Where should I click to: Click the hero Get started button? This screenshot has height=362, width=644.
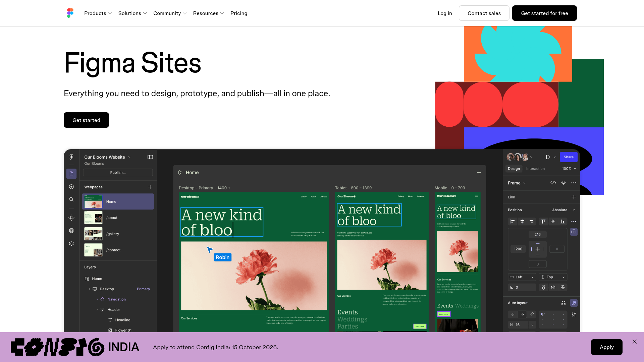click(86, 120)
